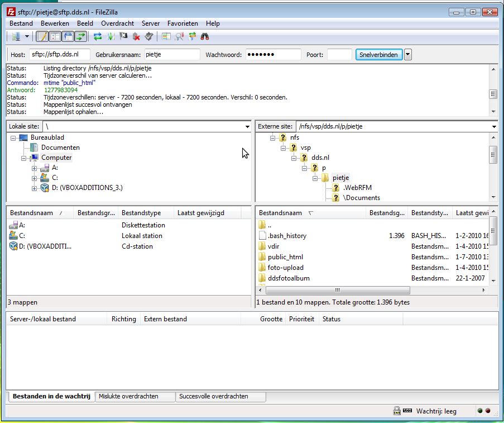Select the .bash_history file icon
This screenshot has height=423, width=504.
click(x=263, y=236)
